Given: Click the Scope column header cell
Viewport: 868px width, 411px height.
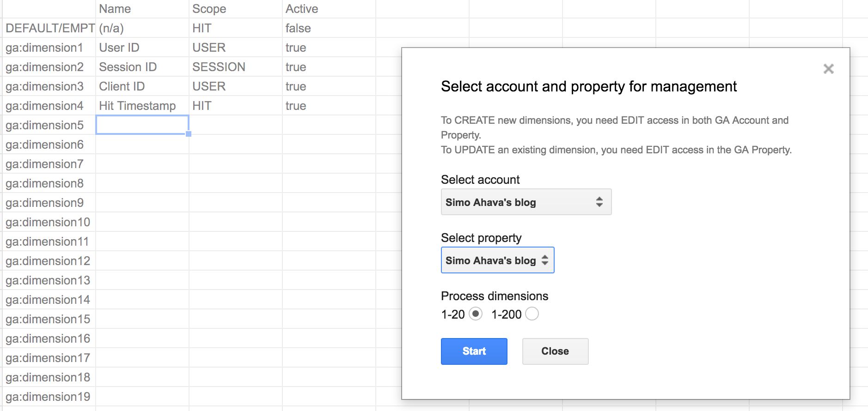Looking at the screenshot, I should pyautogui.click(x=235, y=9).
